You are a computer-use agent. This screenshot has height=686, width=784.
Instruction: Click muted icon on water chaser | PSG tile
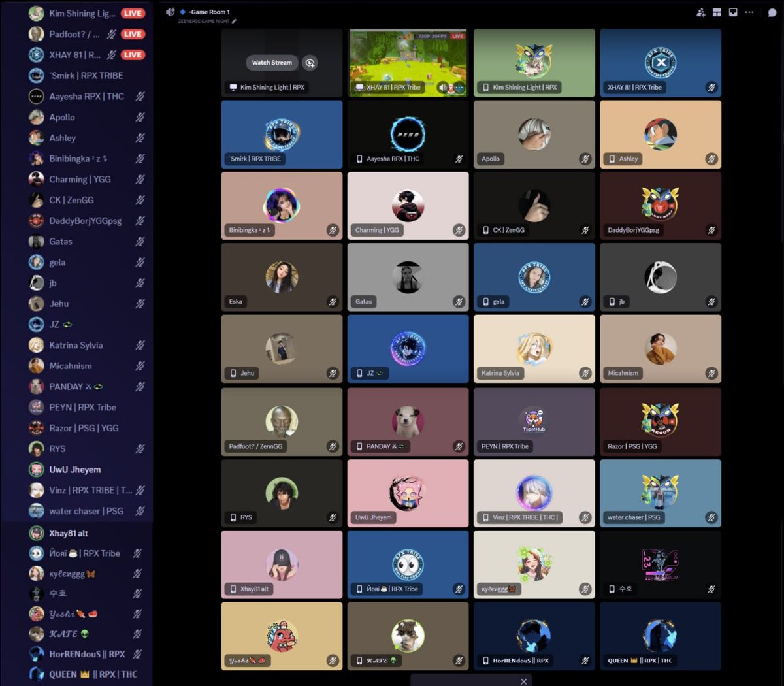point(711,517)
